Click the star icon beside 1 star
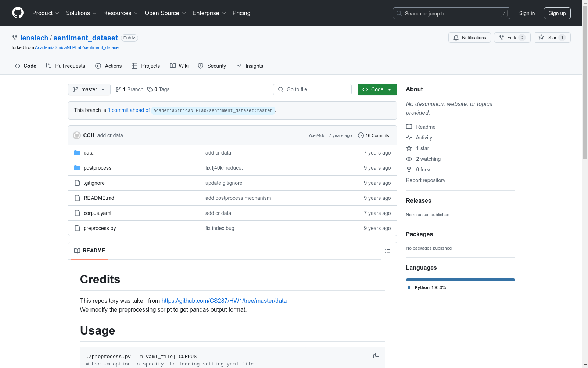588x368 pixels. [x=409, y=148]
